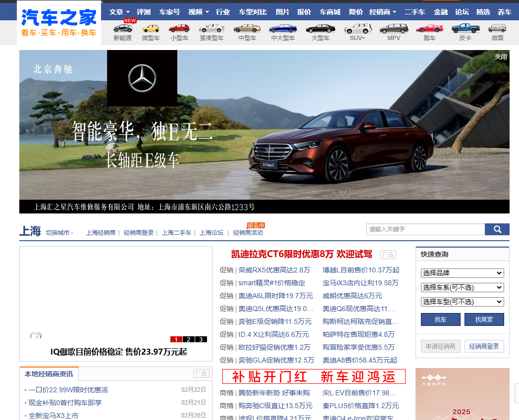Image resolution: width=519 pixels, height=420 pixels.
Task: Open the 车型对比 menu item
Action: (x=253, y=12)
